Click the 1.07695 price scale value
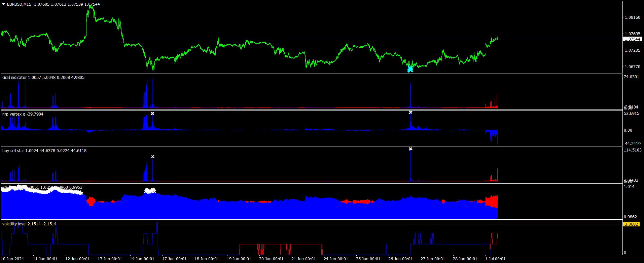Screen dimensions: 644x263 click(633, 34)
